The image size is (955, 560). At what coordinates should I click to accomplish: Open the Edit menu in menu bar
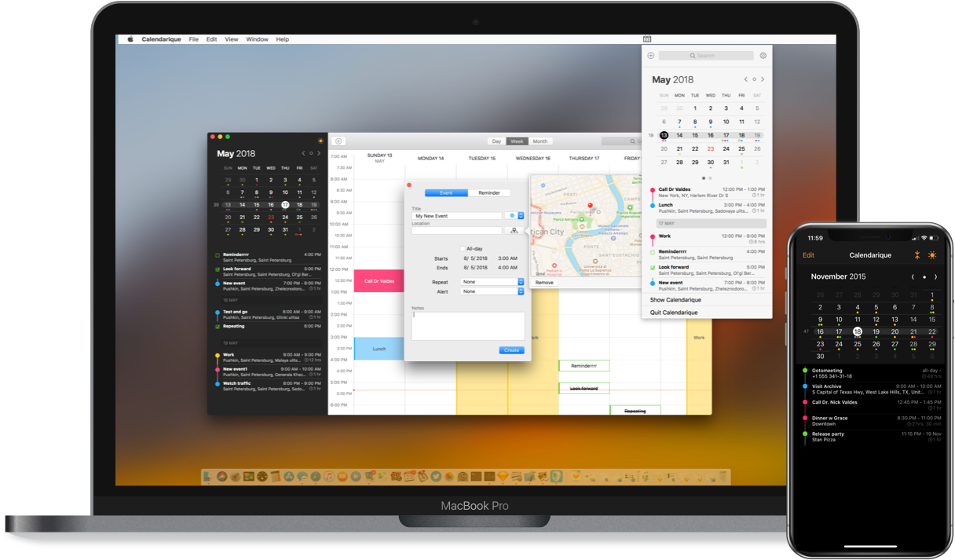pyautogui.click(x=212, y=39)
